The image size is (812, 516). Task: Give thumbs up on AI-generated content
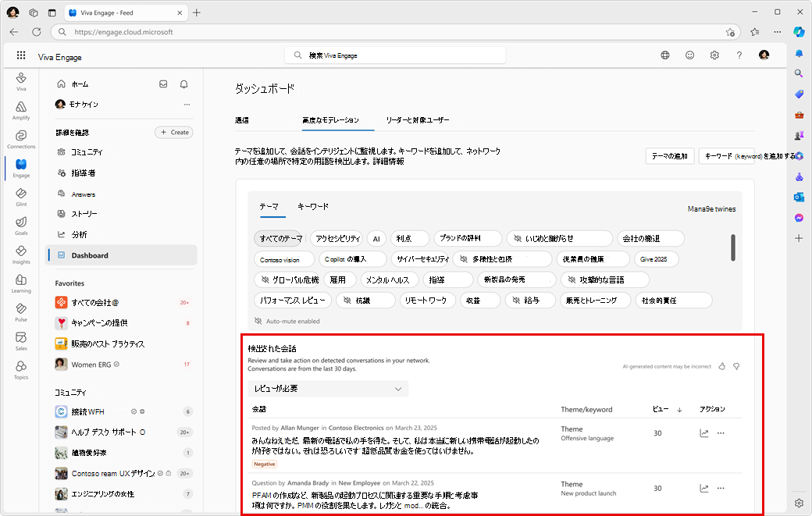coord(722,366)
